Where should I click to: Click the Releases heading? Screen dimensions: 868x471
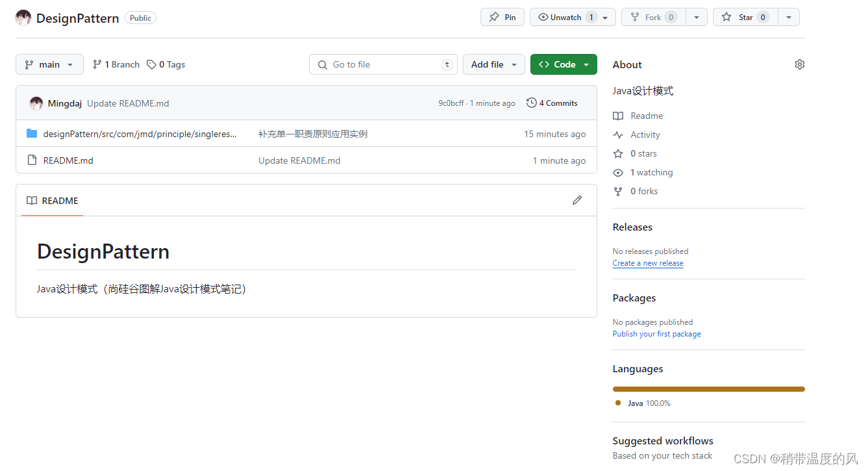[x=632, y=227]
